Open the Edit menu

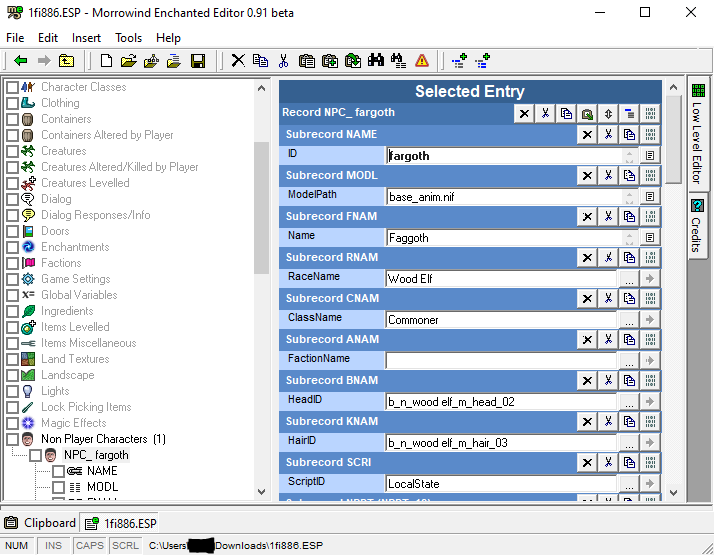(48, 38)
